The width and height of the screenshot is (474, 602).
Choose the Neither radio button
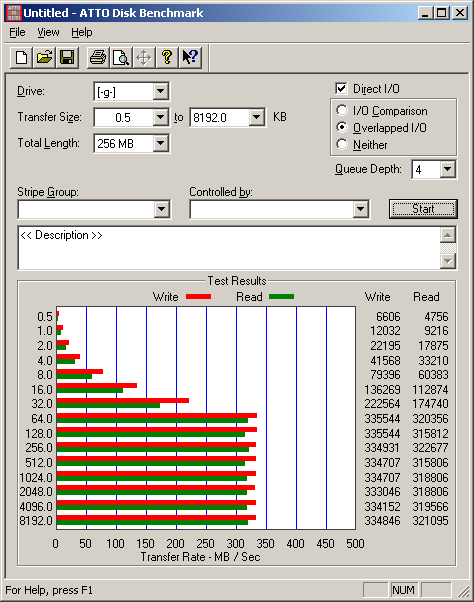342,144
